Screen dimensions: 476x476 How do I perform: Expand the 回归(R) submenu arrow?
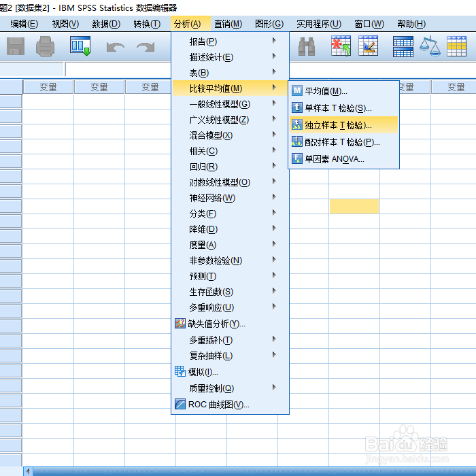click(274, 166)
